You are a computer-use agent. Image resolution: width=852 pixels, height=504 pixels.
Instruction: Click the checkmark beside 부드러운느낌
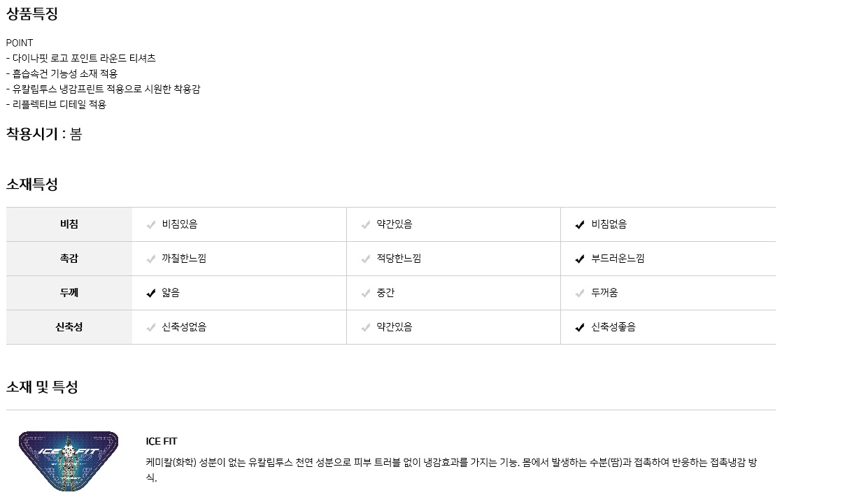coord(579,259)
